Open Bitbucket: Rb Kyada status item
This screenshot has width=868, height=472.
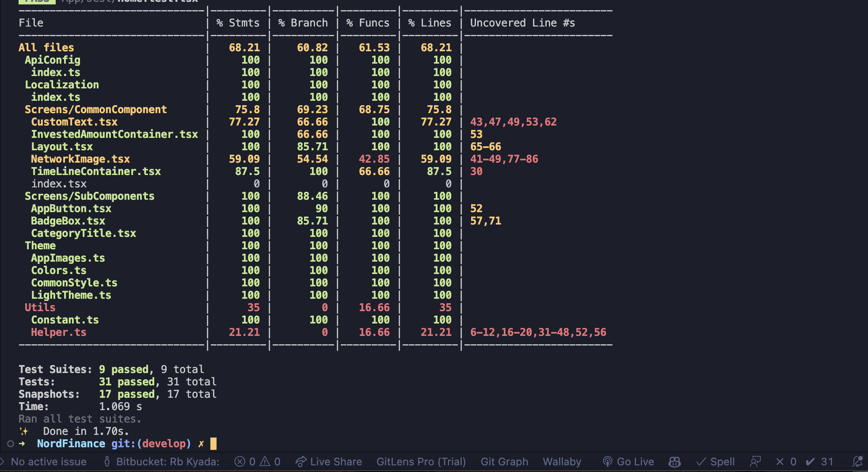coord(161,462)
